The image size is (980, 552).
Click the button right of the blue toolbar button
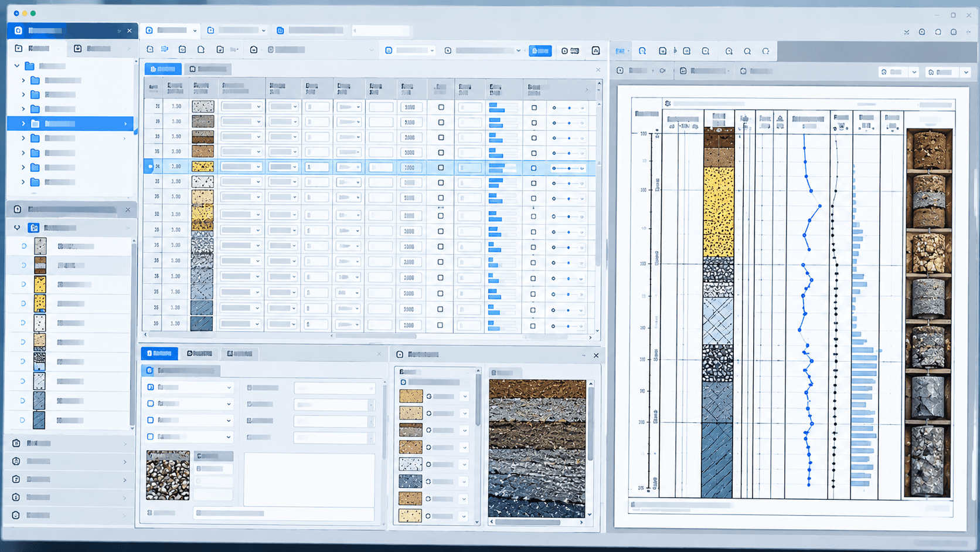point(570,51)
